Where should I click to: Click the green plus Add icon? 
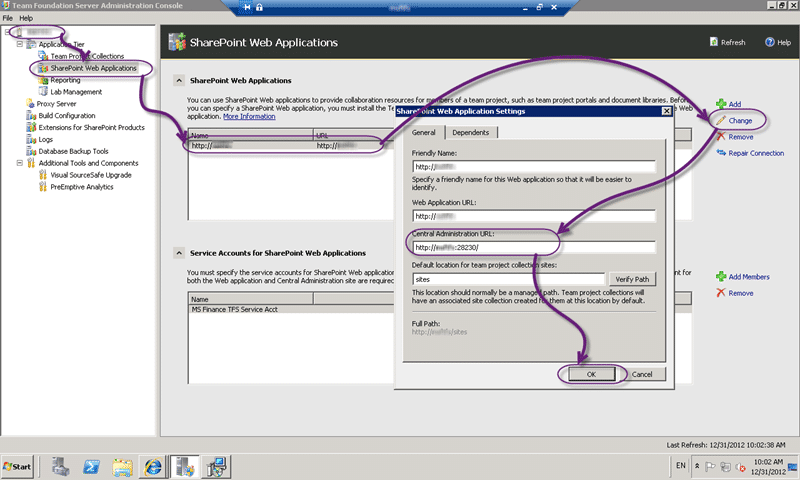[x=721, y=104]
